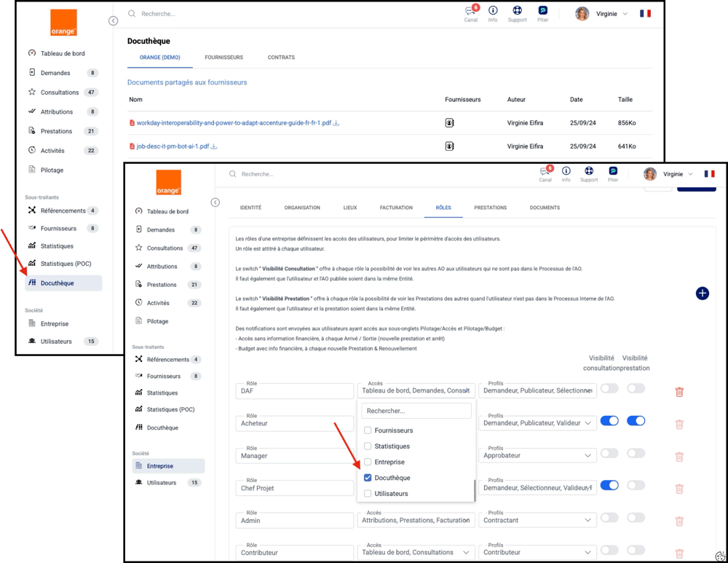Image resolution: width=728 pixels, height=563 pixels.
Task: Add a new role with the plus button
Action: [x=702, y=293]
